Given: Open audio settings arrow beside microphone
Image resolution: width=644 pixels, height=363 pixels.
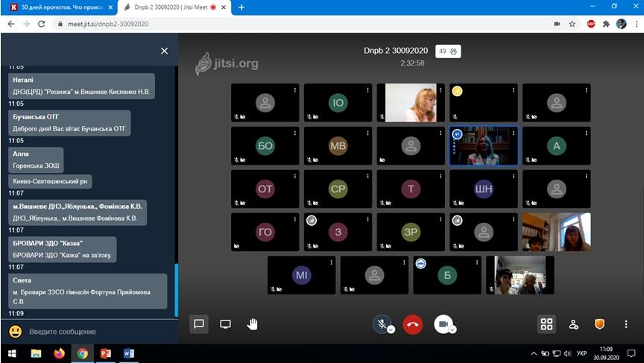Looking at the screenshot, I should [391, 329].
